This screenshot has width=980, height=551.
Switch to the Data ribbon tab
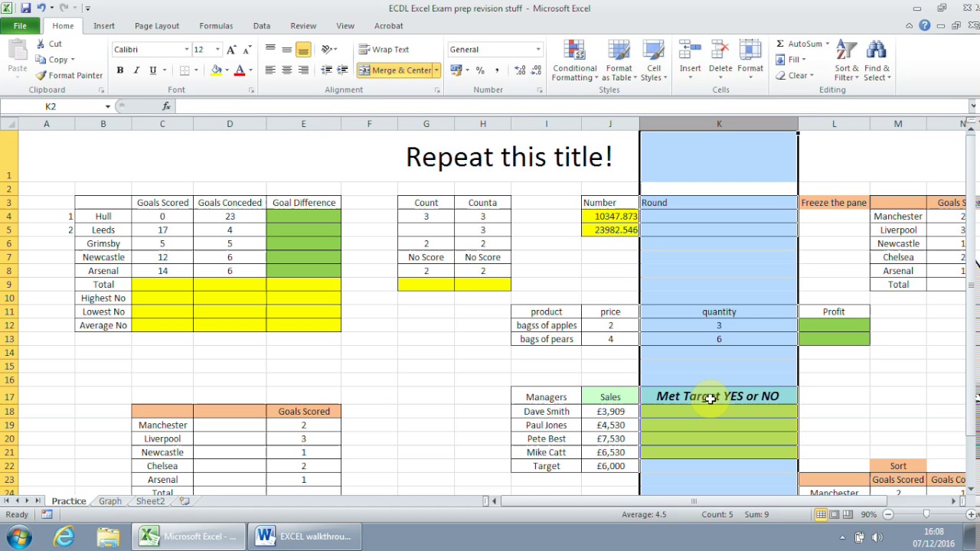262,25
